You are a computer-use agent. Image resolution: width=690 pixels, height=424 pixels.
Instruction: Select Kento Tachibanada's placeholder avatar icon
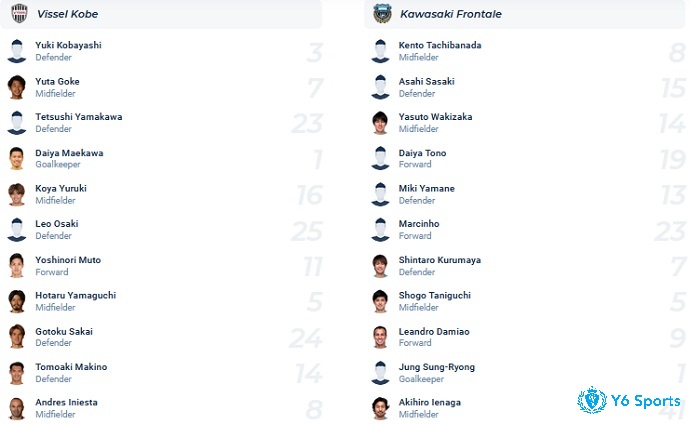point(380,51)
